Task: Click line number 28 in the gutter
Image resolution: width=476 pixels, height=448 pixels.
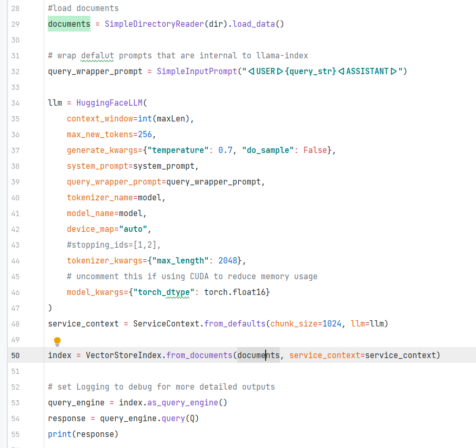Action: point(15,8)
